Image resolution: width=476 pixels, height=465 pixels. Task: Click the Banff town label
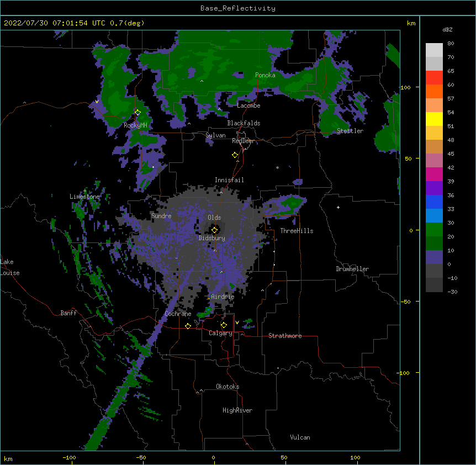[x=68, y=313]
